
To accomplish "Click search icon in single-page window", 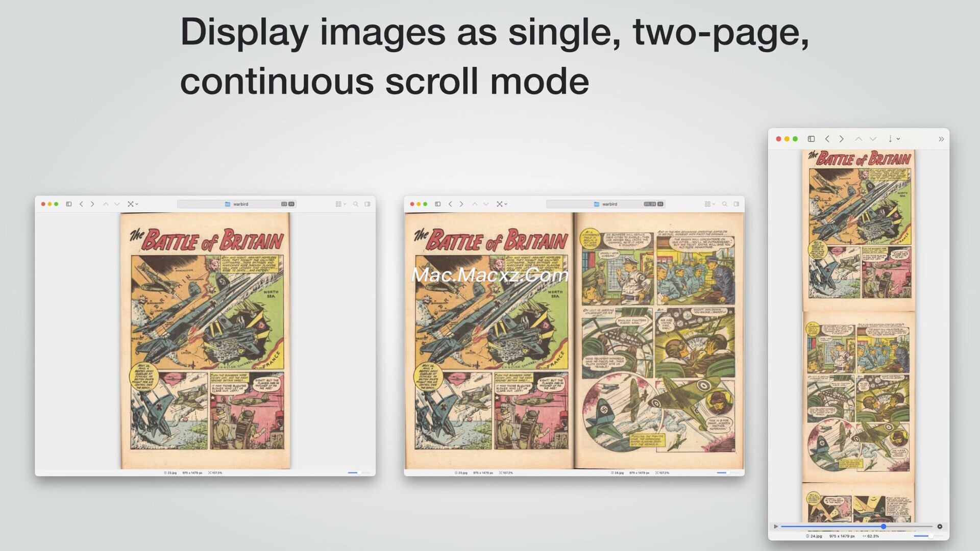I will coord(356,204).
